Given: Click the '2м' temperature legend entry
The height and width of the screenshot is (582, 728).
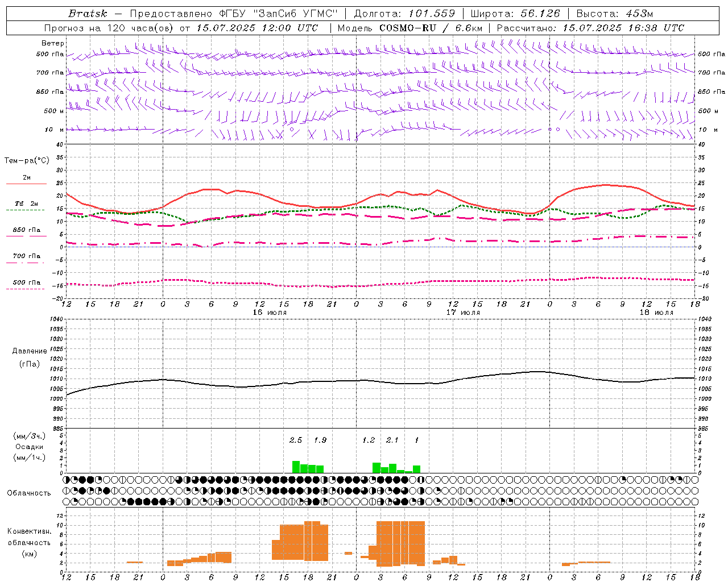Looking at the screenshot, I should click(27, 178).
